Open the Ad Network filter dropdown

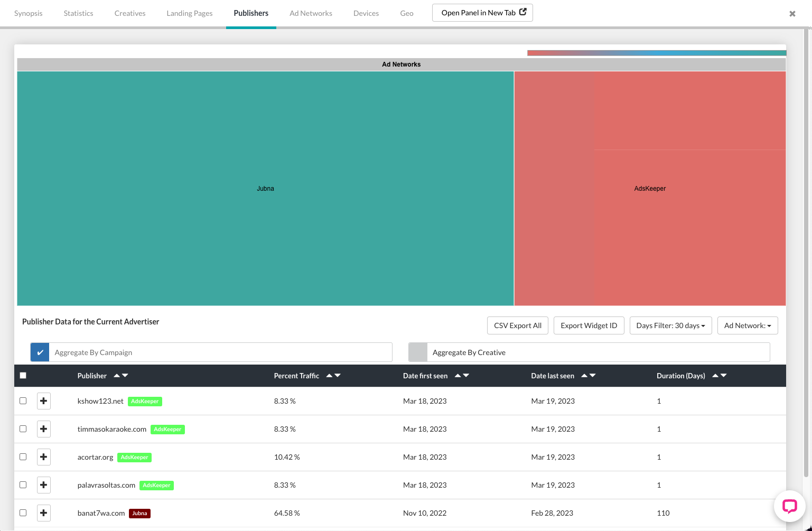tap(747, 325)
